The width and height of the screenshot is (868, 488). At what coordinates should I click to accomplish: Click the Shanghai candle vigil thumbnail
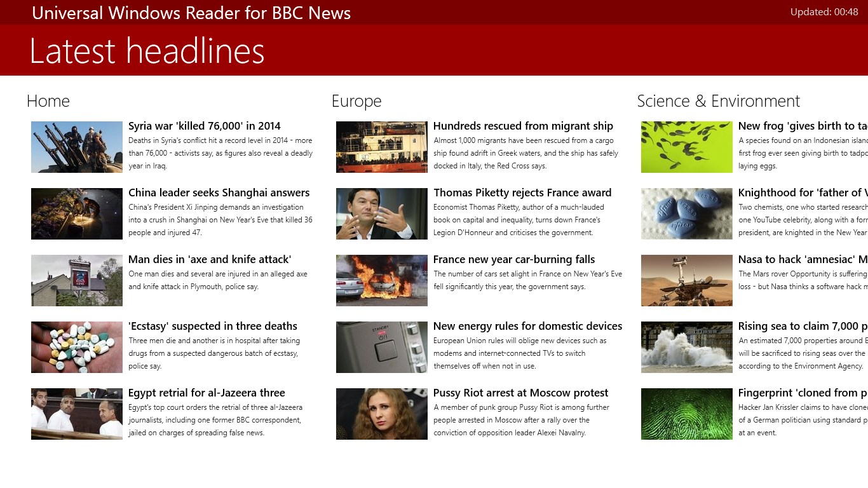(76, 213)
